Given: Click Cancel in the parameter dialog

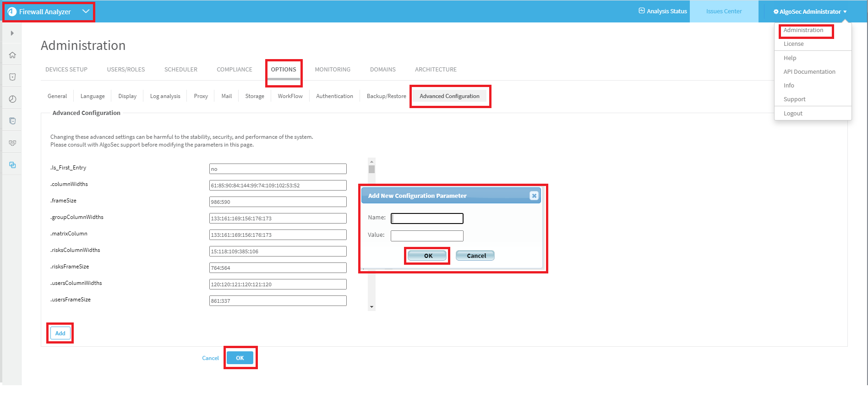Looking at the screenshot, I should pos(475,256).
